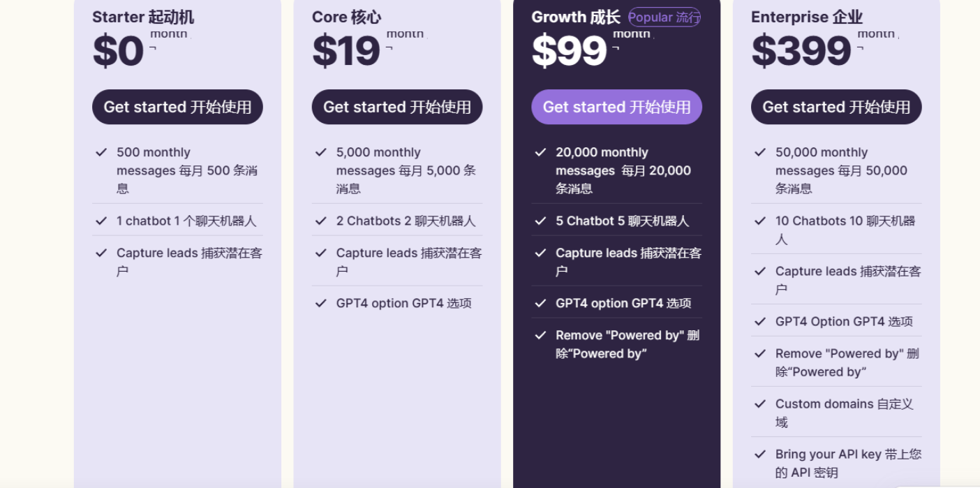
Task: Click the 2 Chatbots feature text
Action: (x=406, y=221)
